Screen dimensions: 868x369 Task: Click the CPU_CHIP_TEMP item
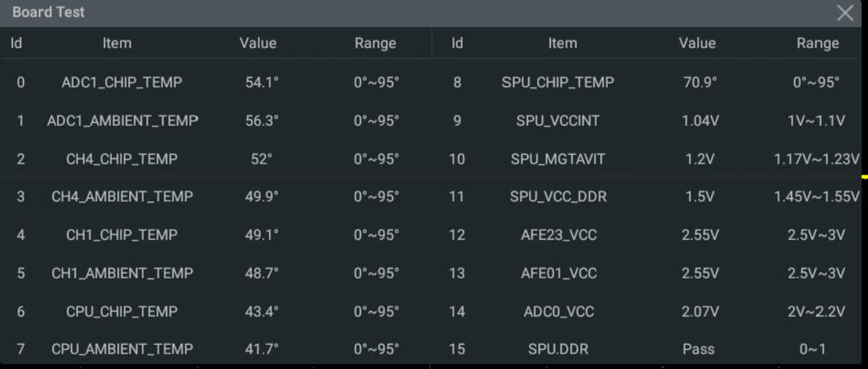[x=122, y=311]
